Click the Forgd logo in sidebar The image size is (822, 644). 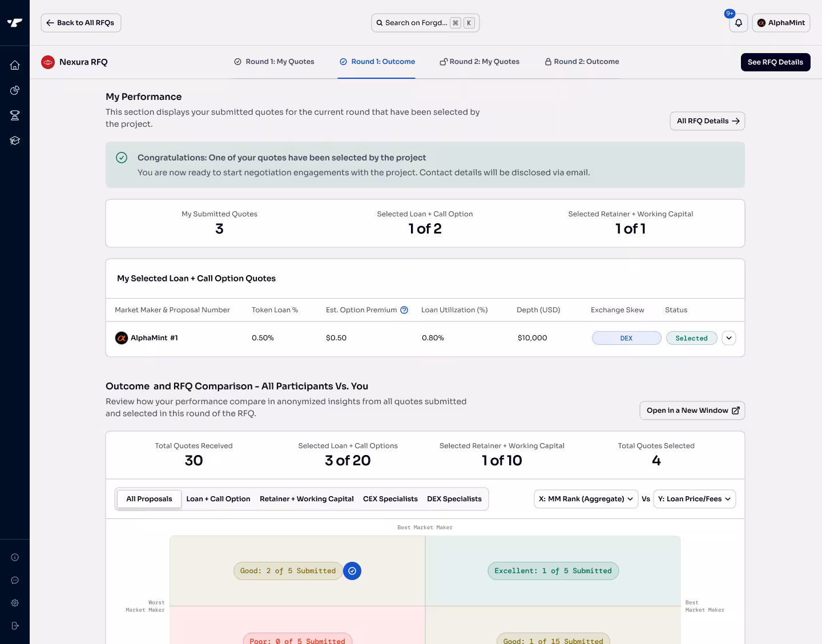click(15, 23)
